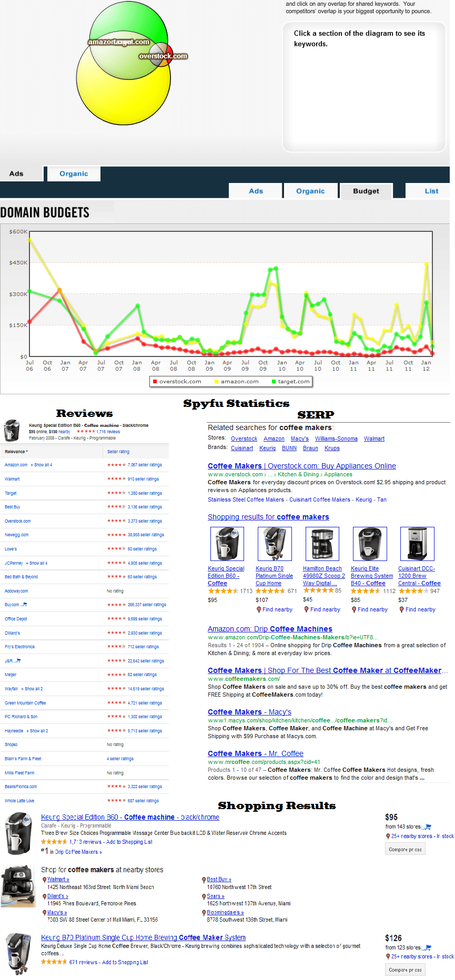455x980 pixels.
Task: Expand 'Show all 4' next to Amazon.com
Action: tap(42, 465)
